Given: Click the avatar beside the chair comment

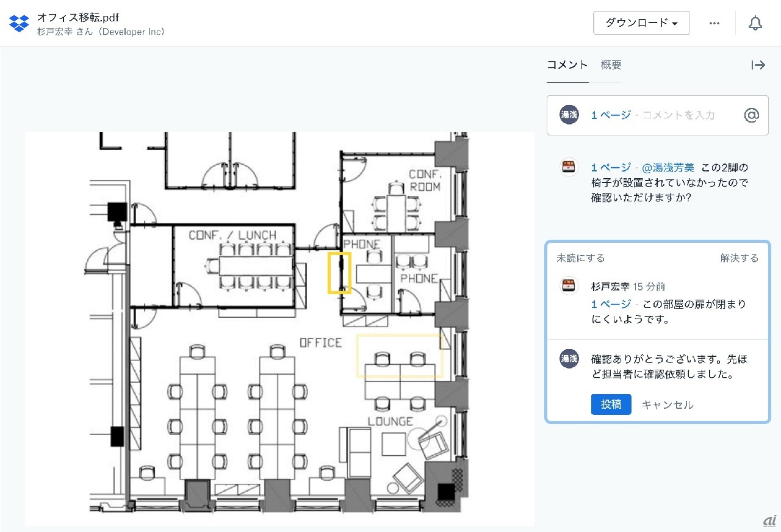Looking at the screenshot, I should click(x=569, y=167).
